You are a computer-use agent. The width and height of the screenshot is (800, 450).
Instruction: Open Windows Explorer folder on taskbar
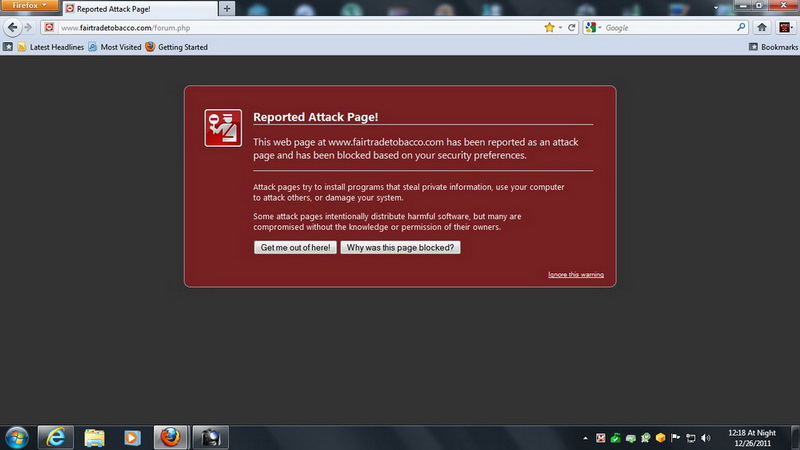[94, 437]
